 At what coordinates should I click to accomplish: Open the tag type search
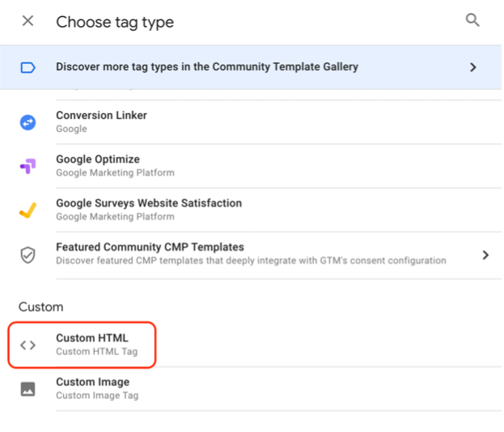pos(472,20)
